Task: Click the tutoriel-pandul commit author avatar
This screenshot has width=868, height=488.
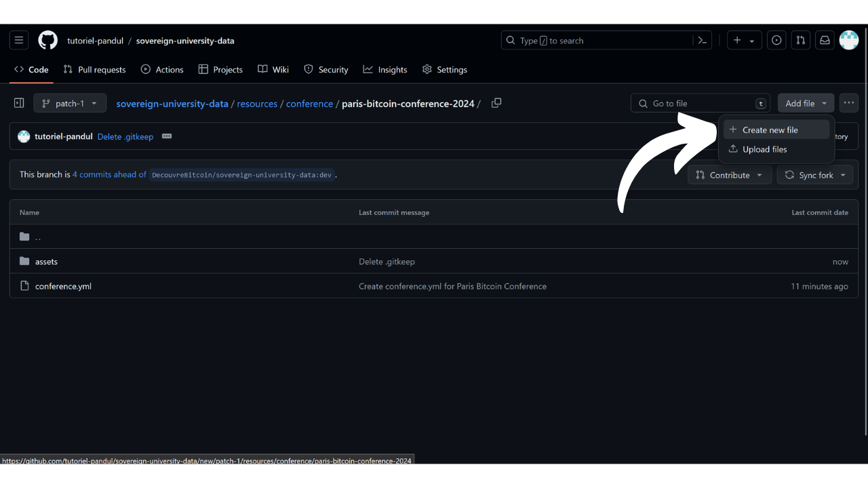Action: [x=24, y=136]
